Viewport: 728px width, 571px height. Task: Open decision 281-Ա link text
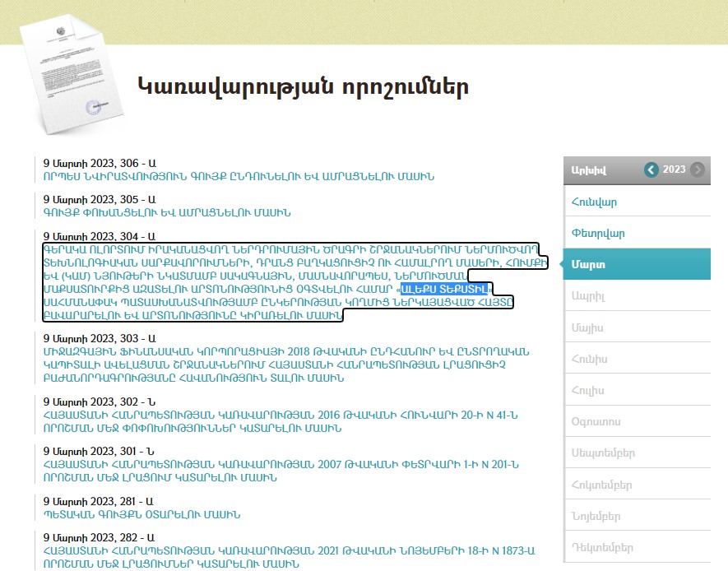tap(141, 515)
